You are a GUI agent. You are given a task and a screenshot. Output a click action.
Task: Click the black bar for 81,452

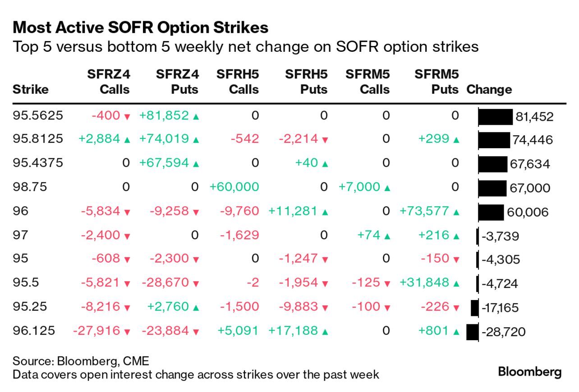click(x=496, y=117)
